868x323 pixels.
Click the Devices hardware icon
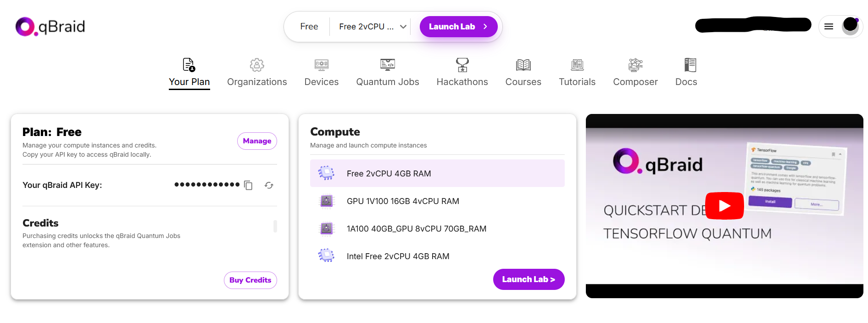click(x=322, y=65)
